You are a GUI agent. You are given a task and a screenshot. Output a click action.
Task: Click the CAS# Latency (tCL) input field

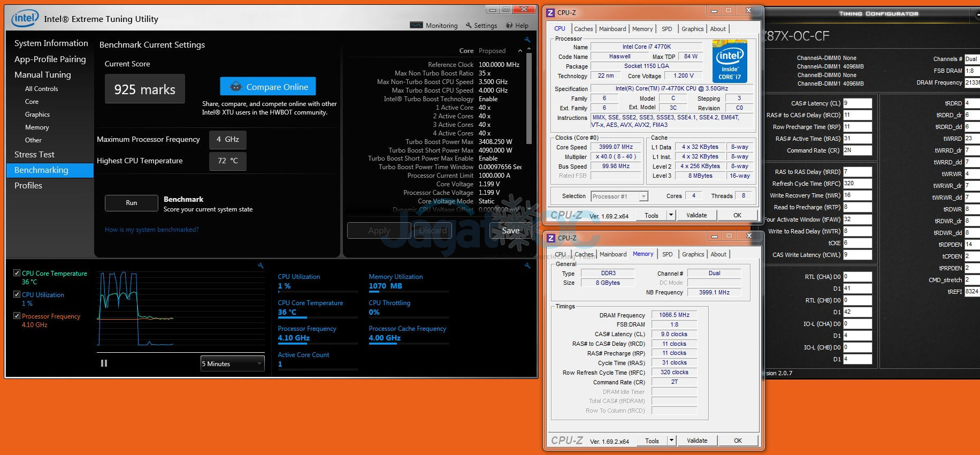857,103
